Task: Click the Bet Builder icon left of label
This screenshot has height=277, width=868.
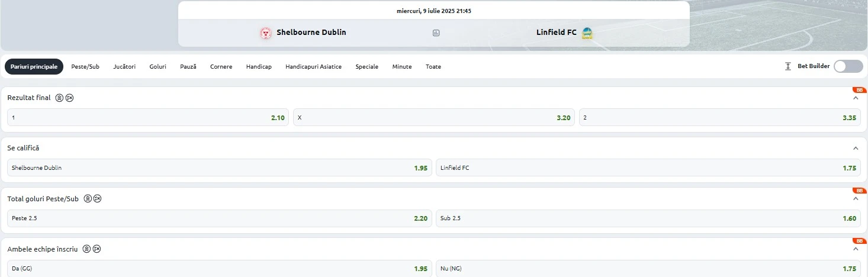Action: tap(788, 66)
